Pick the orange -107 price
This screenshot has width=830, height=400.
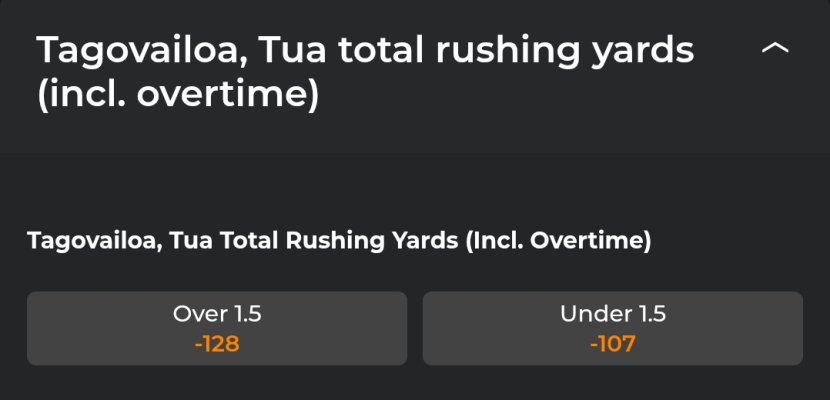tap(612, 345)
